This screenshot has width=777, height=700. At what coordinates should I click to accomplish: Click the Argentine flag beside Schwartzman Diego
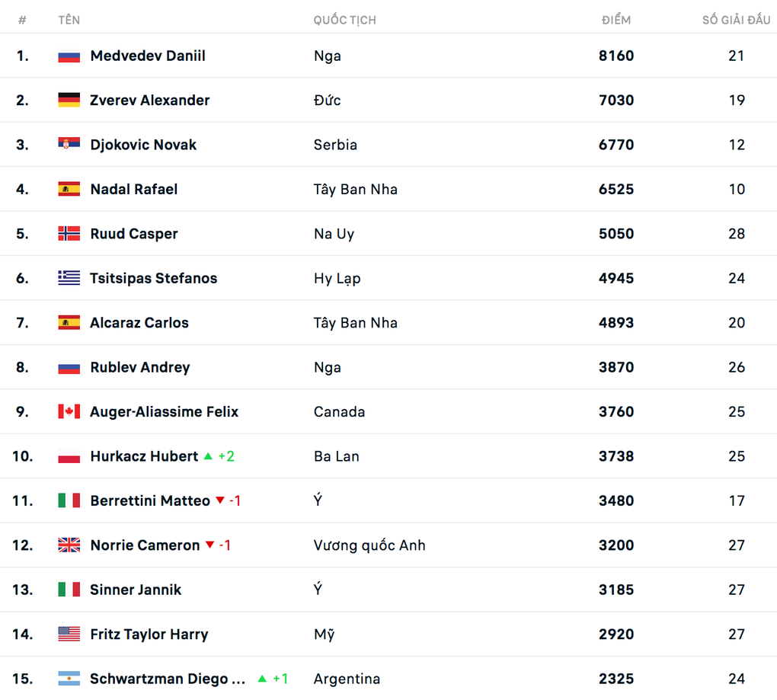click(x=69, y=678)
